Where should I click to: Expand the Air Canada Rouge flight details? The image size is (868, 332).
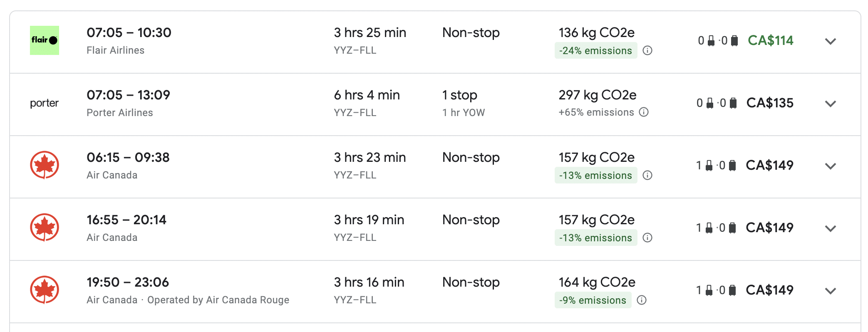[831, 290]
